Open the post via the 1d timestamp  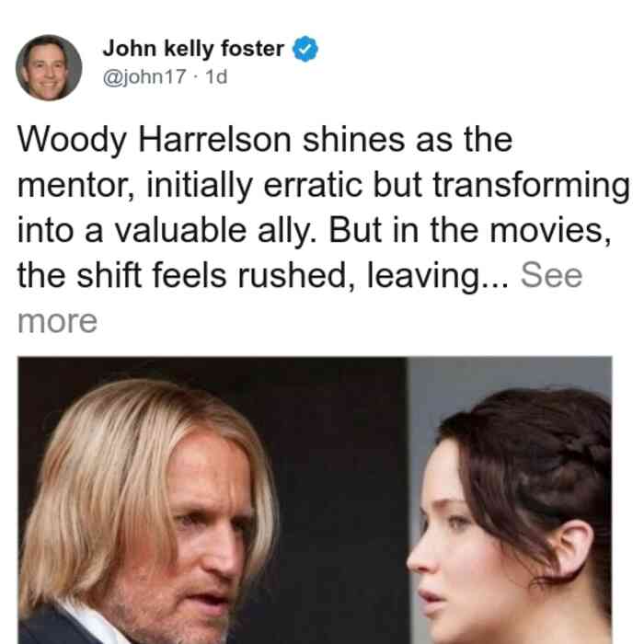[216, 76]
